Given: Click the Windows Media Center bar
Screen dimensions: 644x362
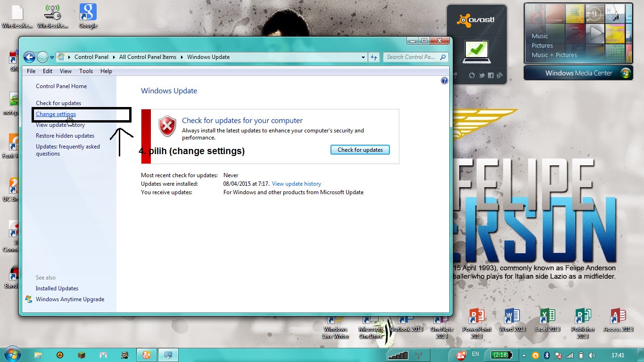Looking at the screenshot, I should tap(578, 73).
